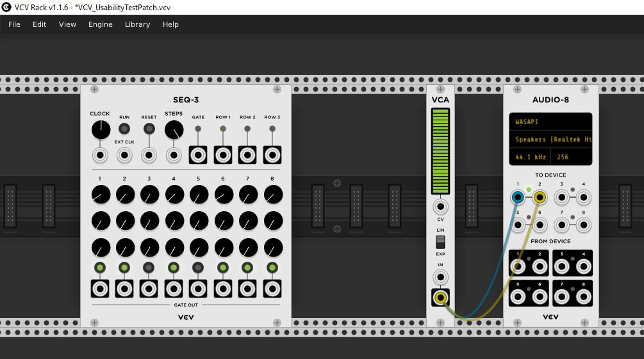Screen dimensions: 644x359
Task: Click the VCA CV input jack
Action: (x=440, y=207)
